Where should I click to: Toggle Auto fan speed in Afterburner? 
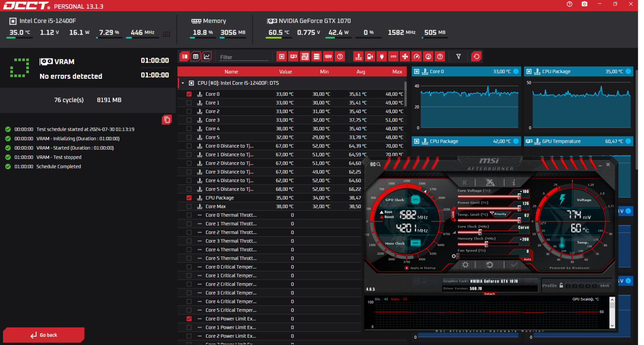pos(527,259)
